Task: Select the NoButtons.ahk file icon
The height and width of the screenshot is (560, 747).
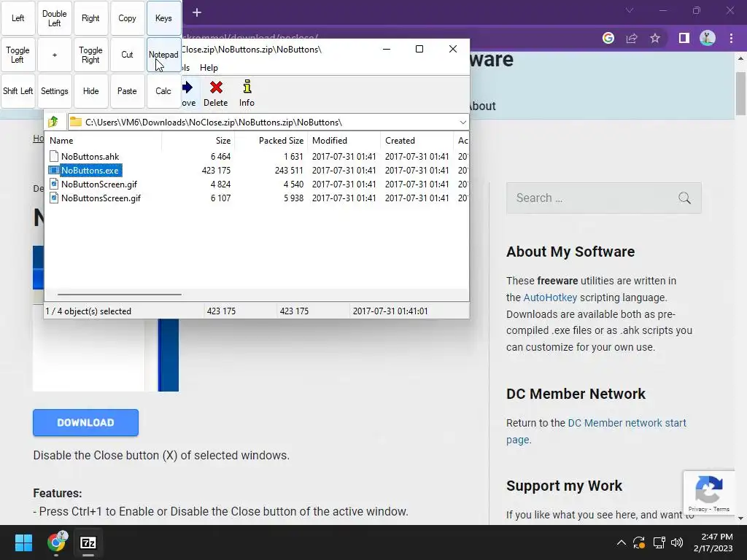Action: [54, 156]
